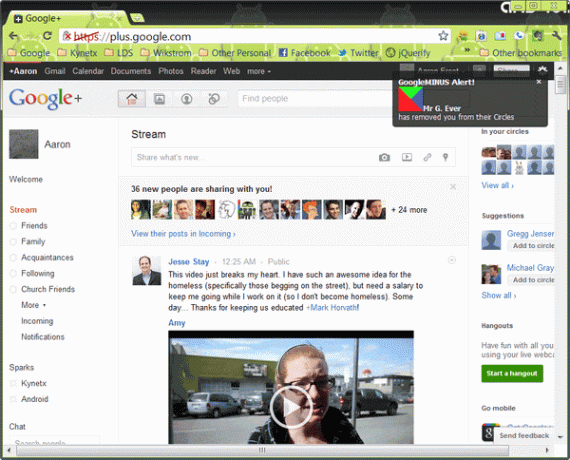Open Gmail from the top navigation bar
This screenshot has height=460, width=570.
[x=55, y=71]
